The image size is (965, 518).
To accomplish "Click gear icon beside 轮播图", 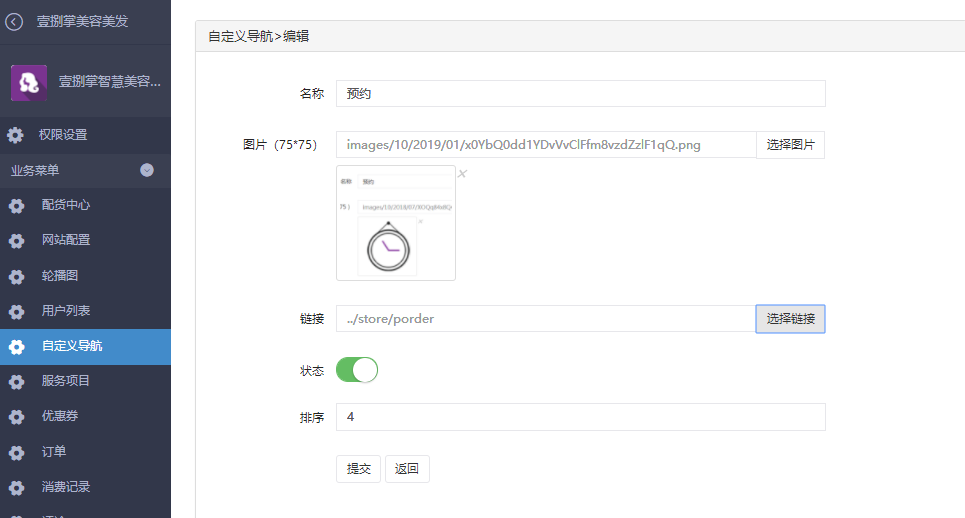I will point(17,276).
